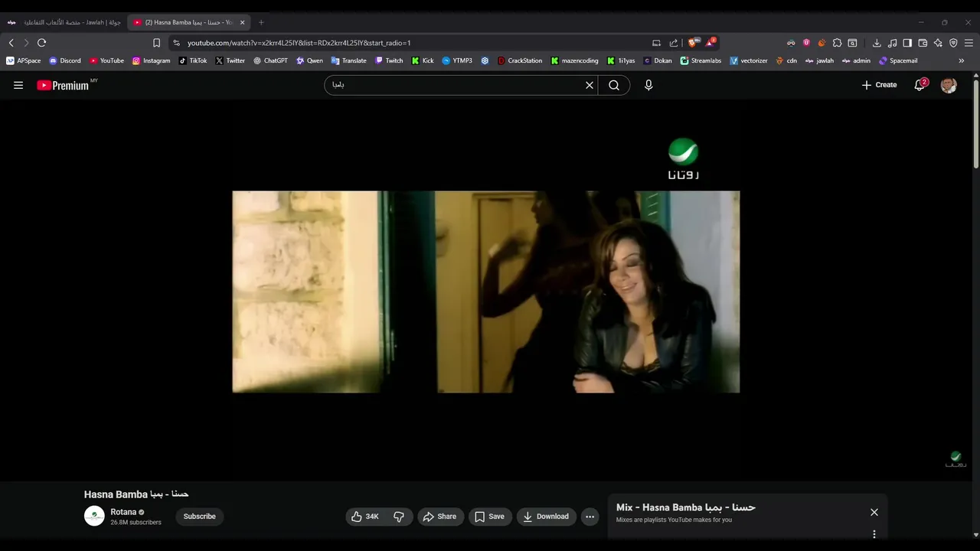This screenshot has width=980, height=551.
Task: Go forward in the browser
Action: pos(26,43)
